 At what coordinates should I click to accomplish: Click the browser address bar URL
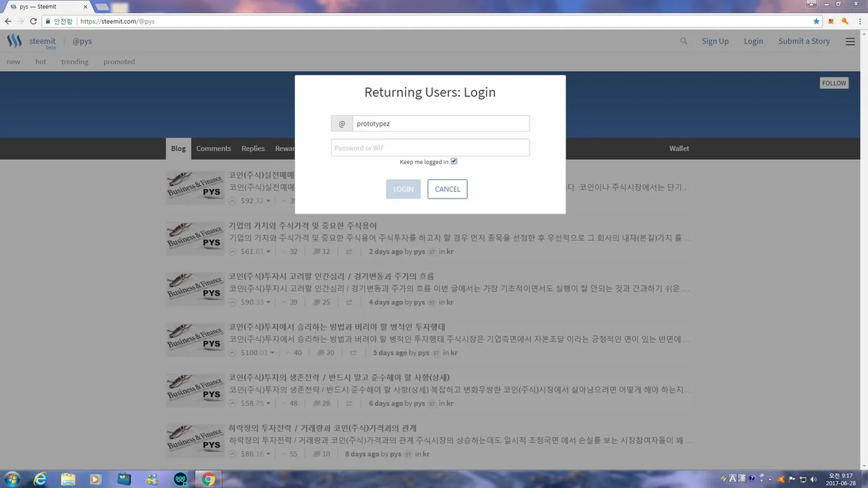[117, 21]
